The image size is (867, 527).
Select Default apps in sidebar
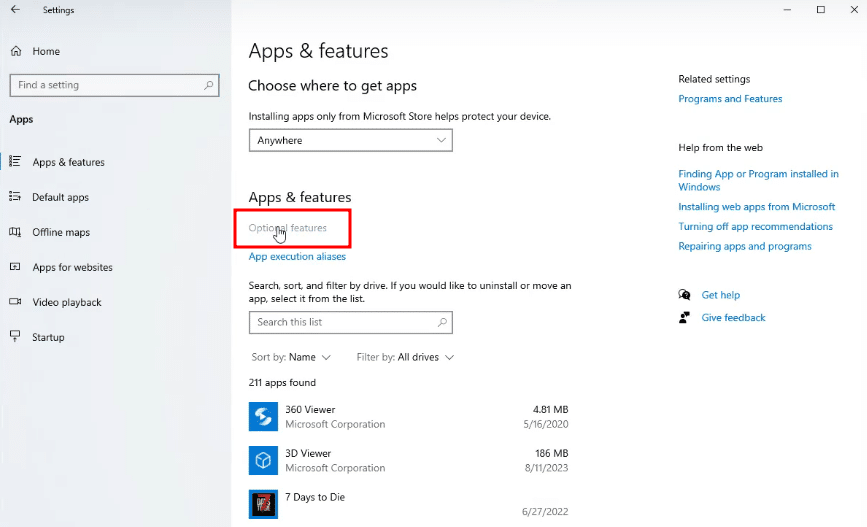tap(60, 197)
